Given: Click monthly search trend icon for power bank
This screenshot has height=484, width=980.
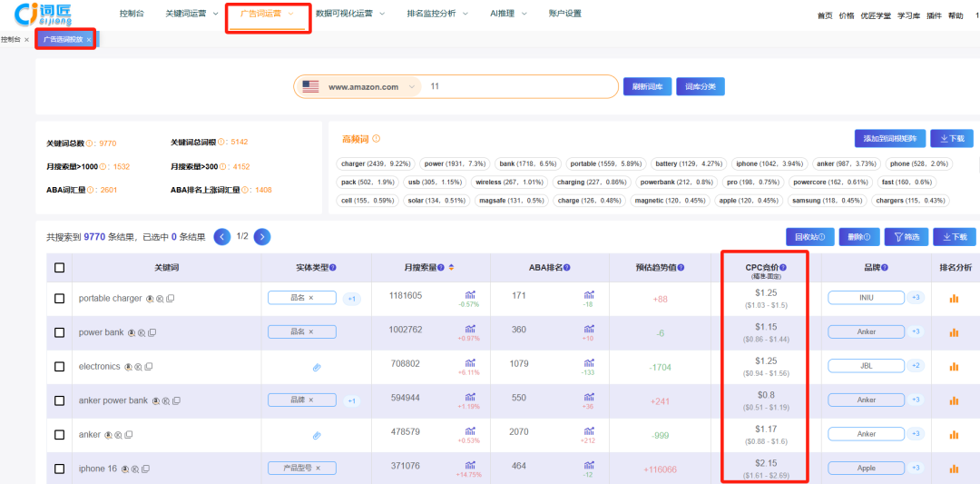Looking at the screenshot, I should click(x=470, y=328).
